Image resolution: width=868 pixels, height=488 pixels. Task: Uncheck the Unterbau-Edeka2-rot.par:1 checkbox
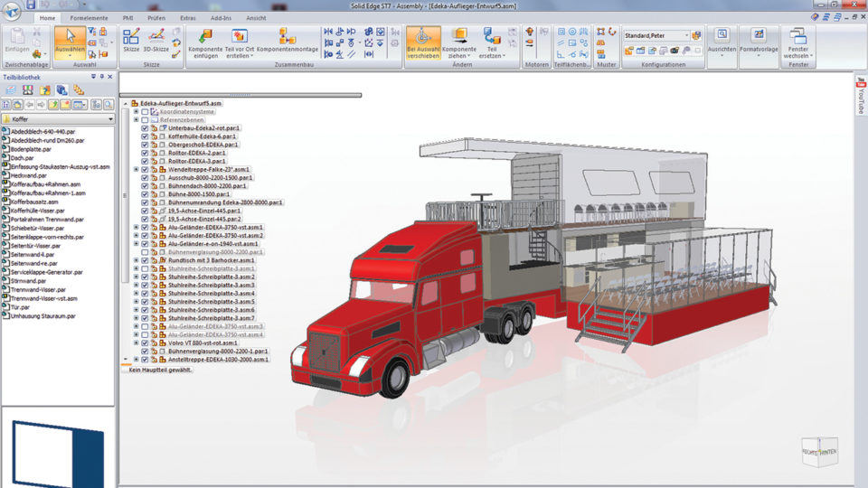tap(145, 128)
